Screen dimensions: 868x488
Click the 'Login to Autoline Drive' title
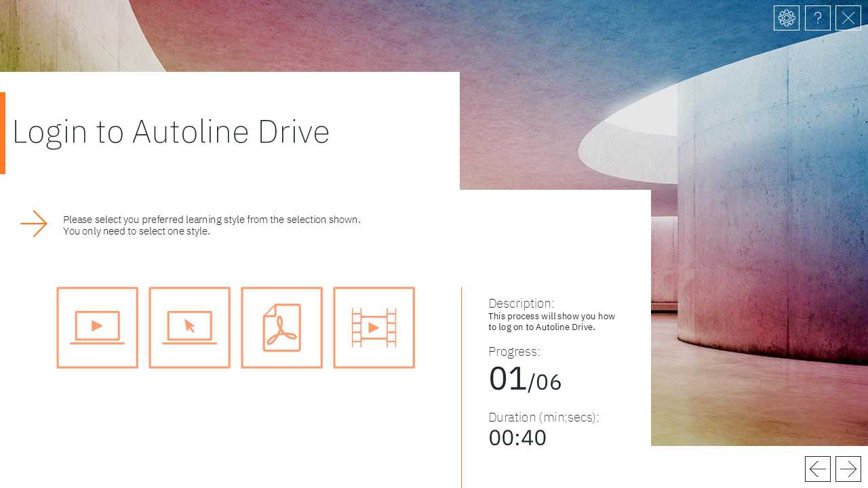[x=171, y=131]
